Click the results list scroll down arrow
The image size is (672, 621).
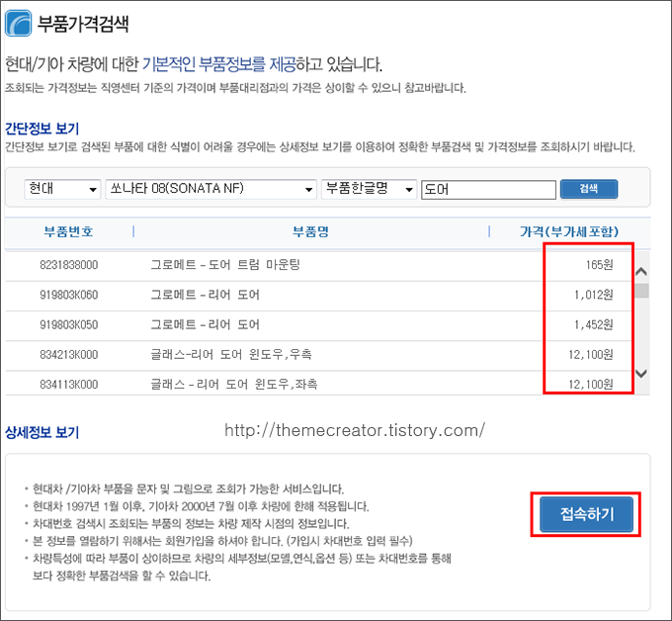pos(641,373)
